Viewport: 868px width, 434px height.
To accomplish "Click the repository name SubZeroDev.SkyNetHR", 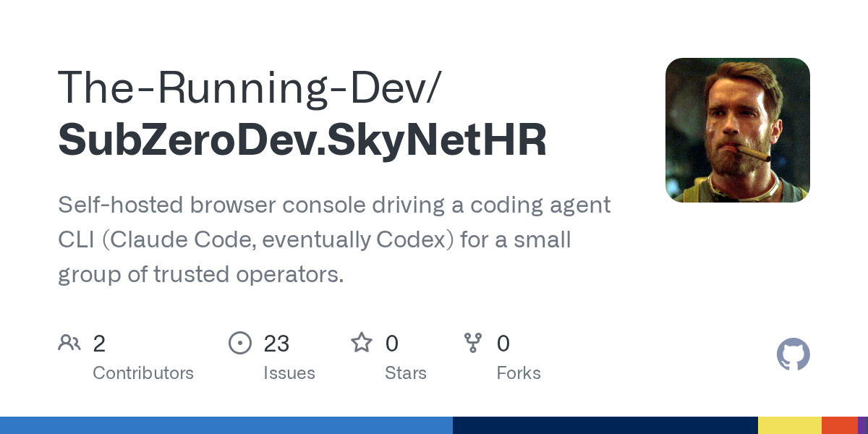I will pyautogui.click(x=302, y=140).
